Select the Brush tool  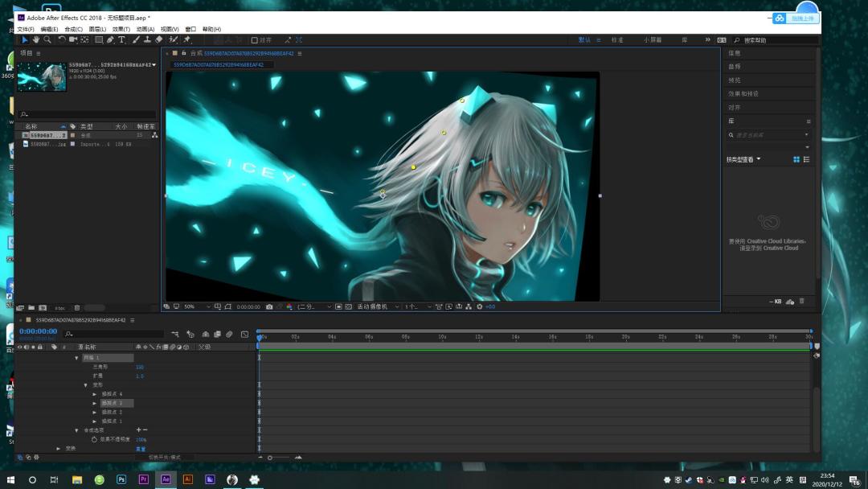click(x=136, y=40)
